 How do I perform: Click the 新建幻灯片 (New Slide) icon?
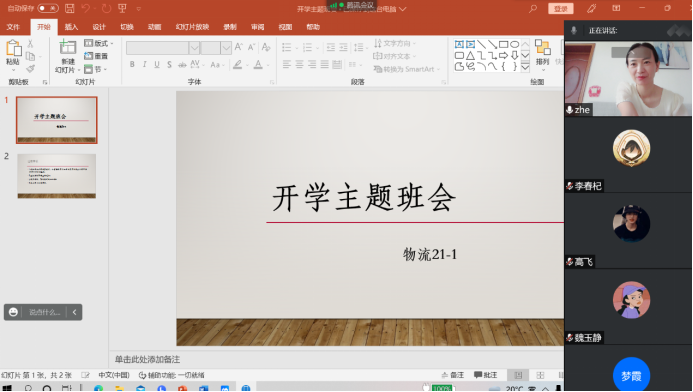click(68, 47)
